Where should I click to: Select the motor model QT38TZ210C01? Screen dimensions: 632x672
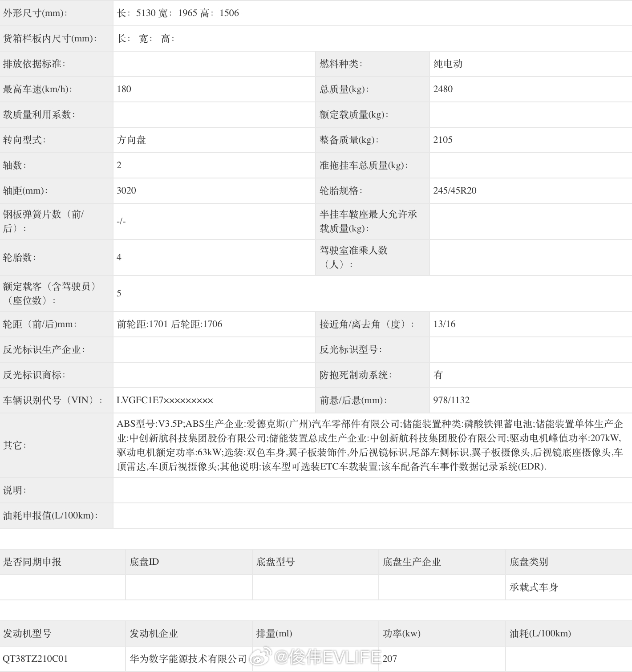[x=35, y=659]
